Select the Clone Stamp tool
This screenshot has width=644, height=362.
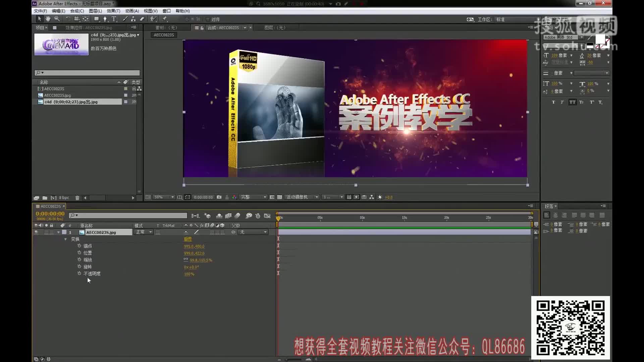pyautogui.click(x=133, y=19)
